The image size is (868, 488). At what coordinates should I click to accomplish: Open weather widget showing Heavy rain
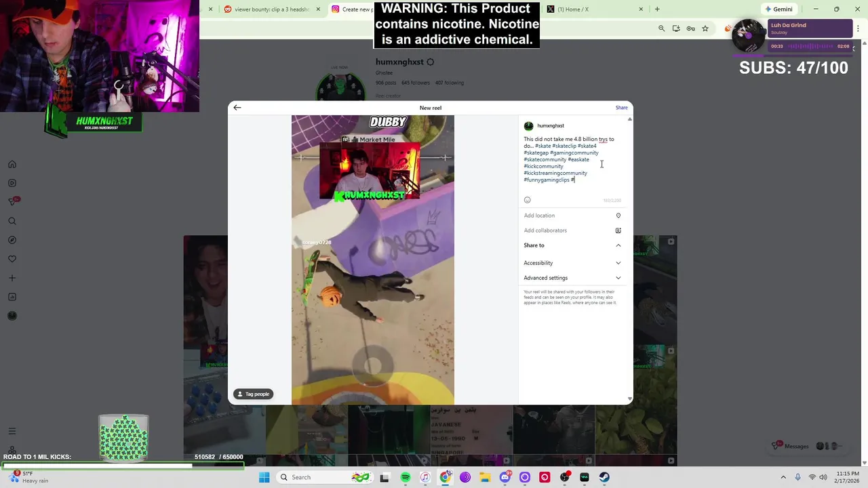[x=28, y=477]
